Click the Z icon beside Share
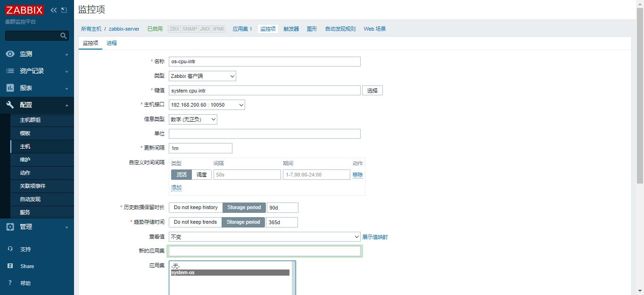 10,266
